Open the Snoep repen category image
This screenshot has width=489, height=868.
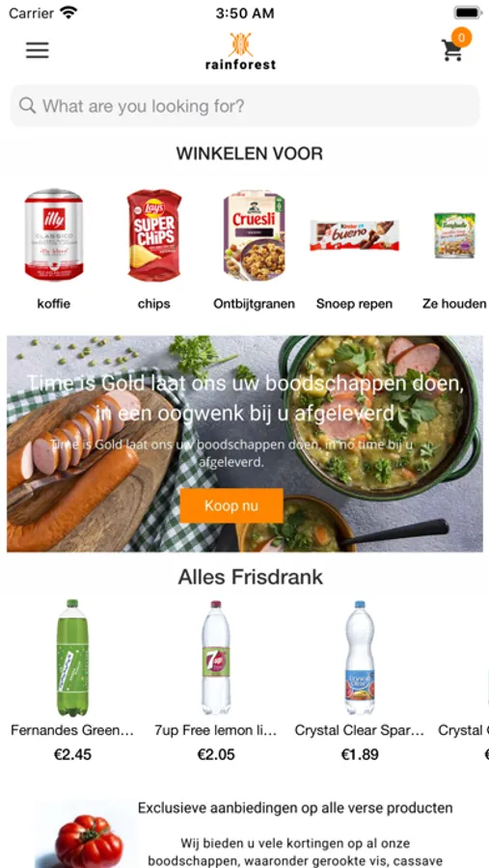[354, 235]
